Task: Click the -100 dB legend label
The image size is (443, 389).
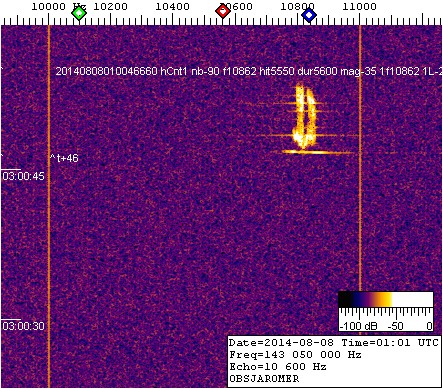Action: tap(358, 326)
